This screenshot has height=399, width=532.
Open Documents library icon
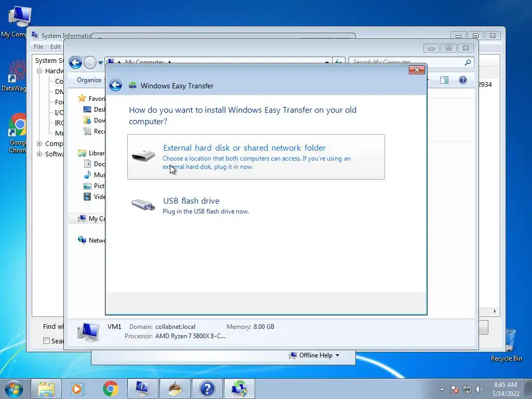[87, 164]
